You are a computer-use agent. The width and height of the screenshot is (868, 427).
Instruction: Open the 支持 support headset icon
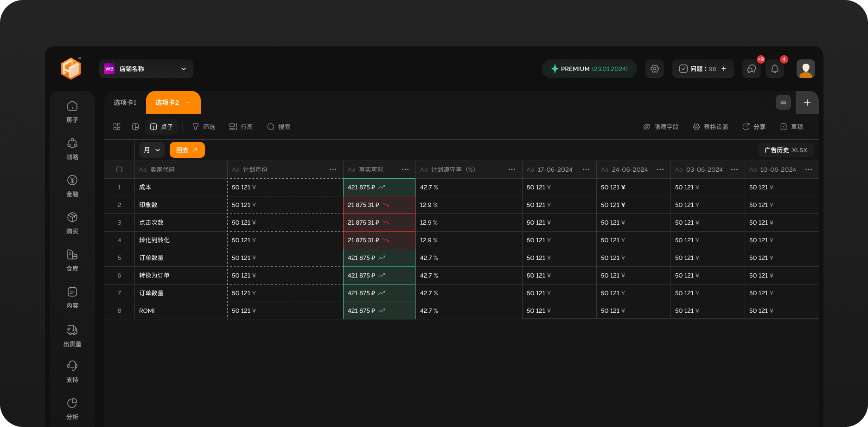click(72, 366)
